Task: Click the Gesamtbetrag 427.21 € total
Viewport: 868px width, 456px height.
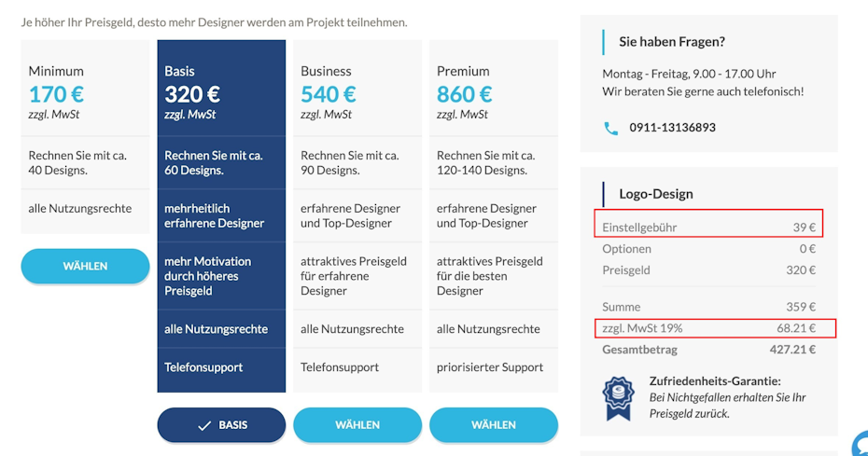Action: coord(709,350)
